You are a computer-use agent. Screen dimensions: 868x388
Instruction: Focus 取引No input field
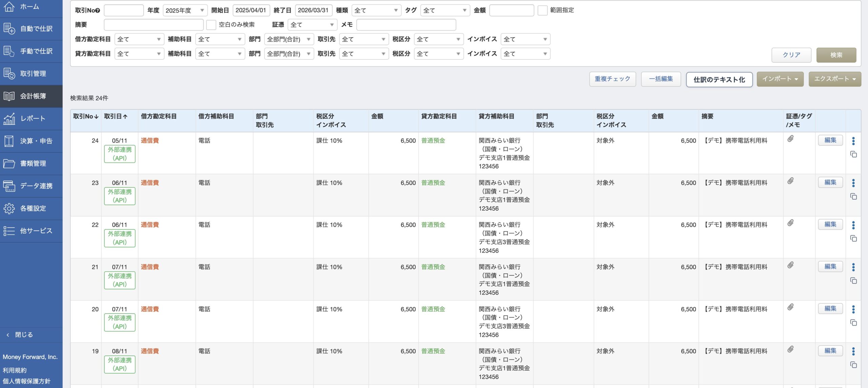[x=124, y=11]
